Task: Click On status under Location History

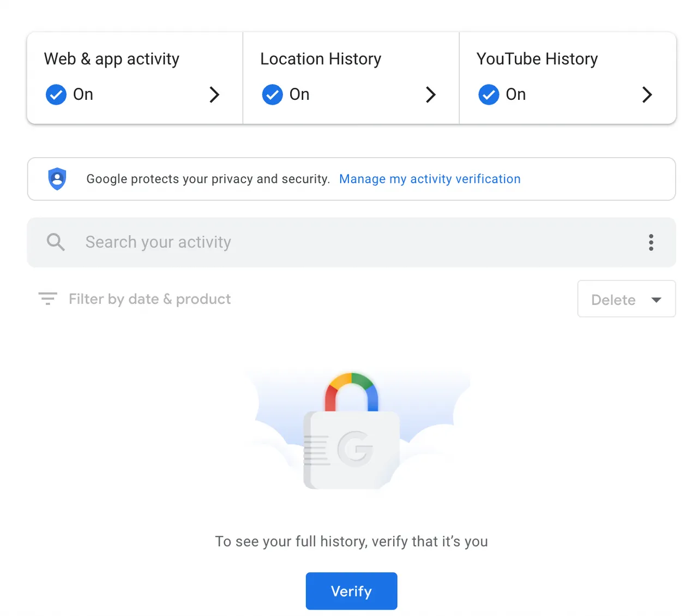Action: coord(299,94)
